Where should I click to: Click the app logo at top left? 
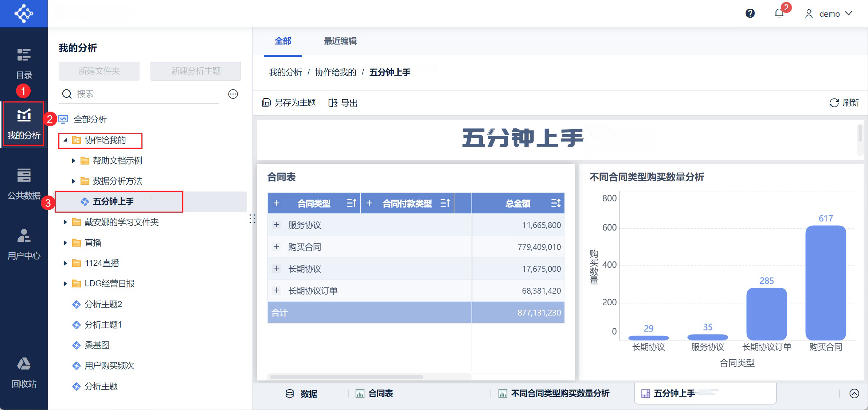pos(24,13)
